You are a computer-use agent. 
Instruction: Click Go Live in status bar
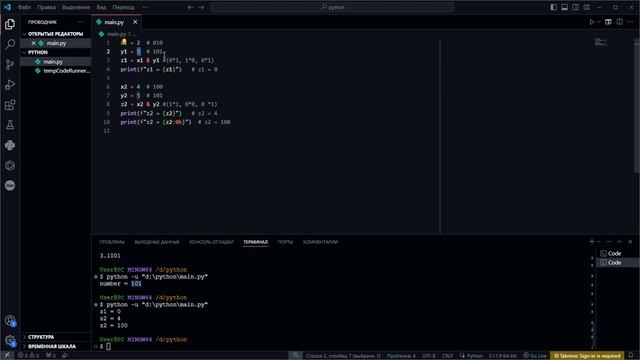(x=535, y=356)
